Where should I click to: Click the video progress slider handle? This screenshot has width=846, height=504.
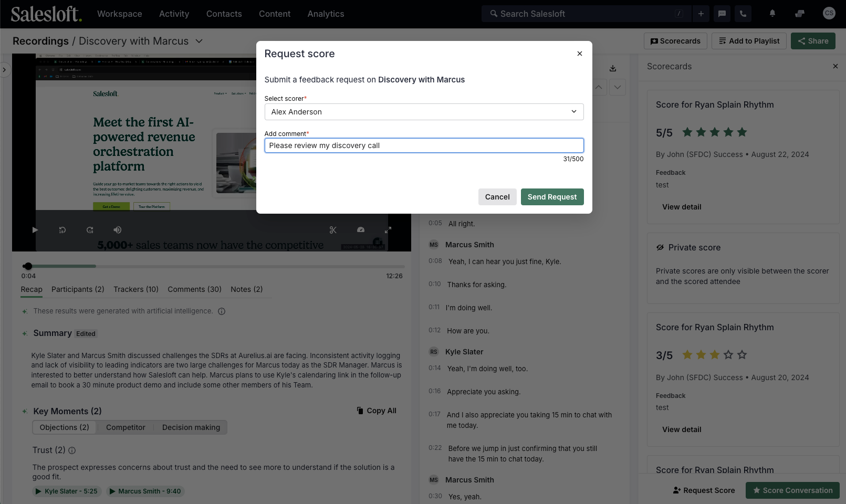point(28,266)
